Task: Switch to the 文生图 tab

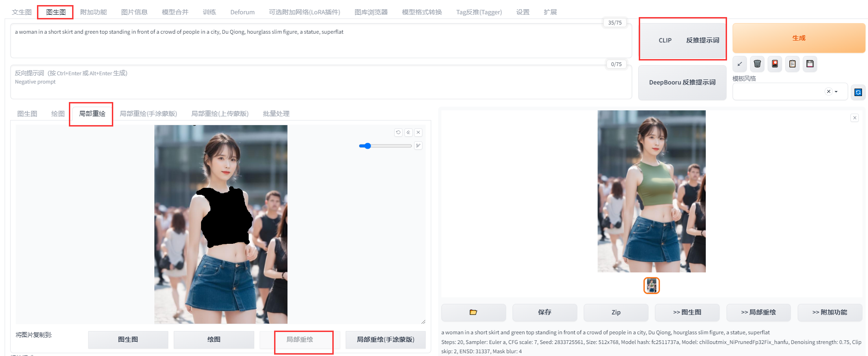Action: 22,12
